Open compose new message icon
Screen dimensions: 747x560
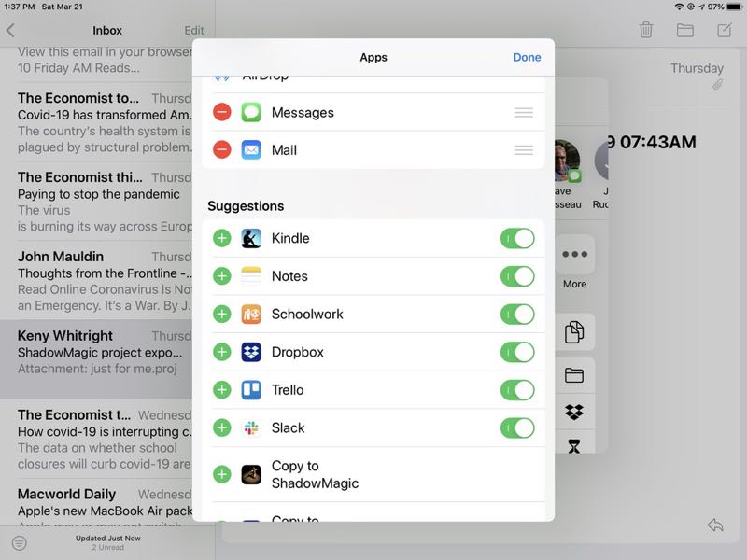[725, 30]
